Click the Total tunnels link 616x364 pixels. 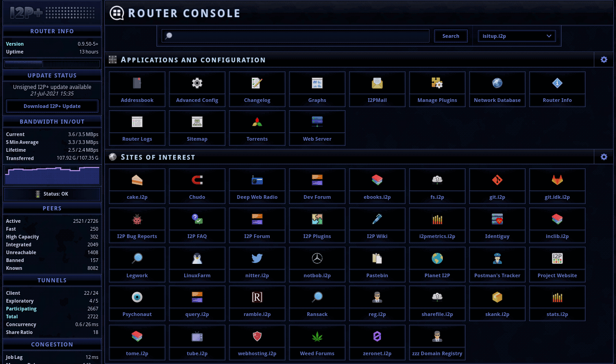(x=12, y=316)
